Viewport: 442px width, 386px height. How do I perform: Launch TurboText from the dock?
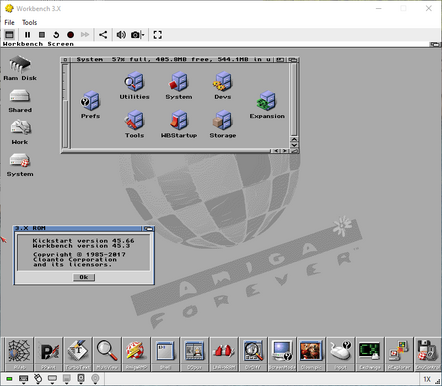point(78,354)
